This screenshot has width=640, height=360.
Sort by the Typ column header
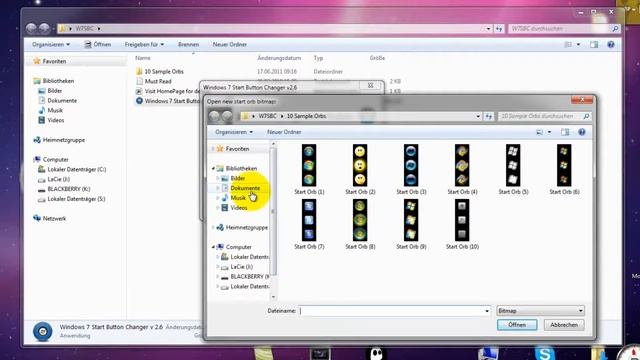pyautogui.click(x=318, y=58)
